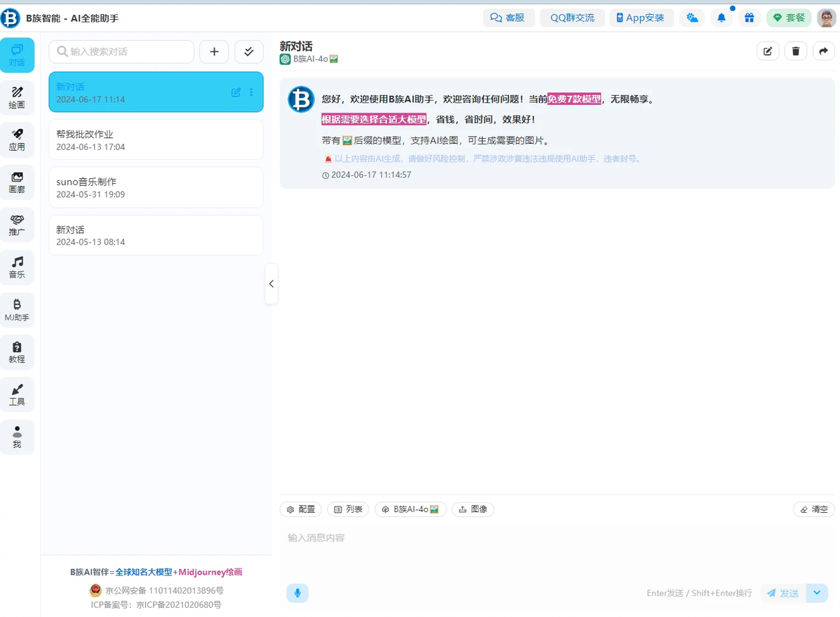Share conversation using the arrow icon
840x617 pixels.
pyautogui.click(x=823, y=51)
